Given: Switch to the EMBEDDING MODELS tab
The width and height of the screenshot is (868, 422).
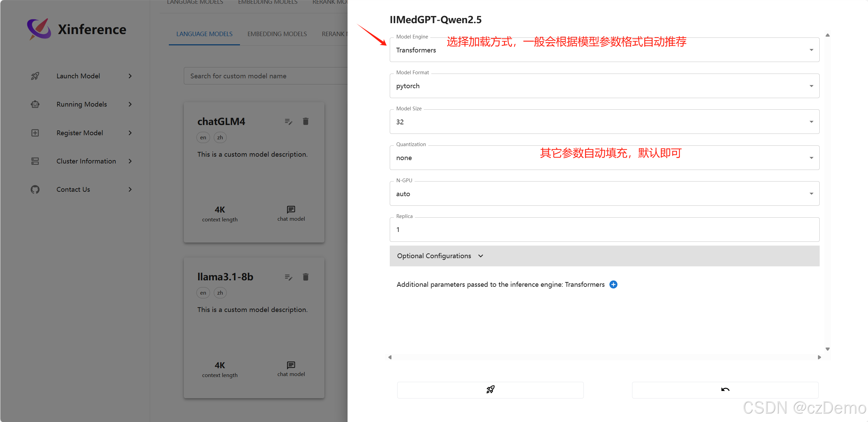Looking at the screenshot, I should (x=277, y=34).
